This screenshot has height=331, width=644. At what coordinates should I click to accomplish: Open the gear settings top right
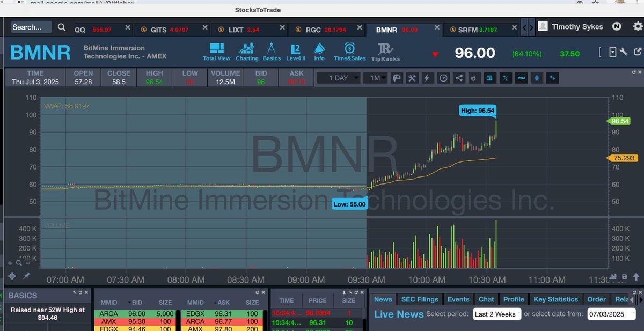(637, 26)
